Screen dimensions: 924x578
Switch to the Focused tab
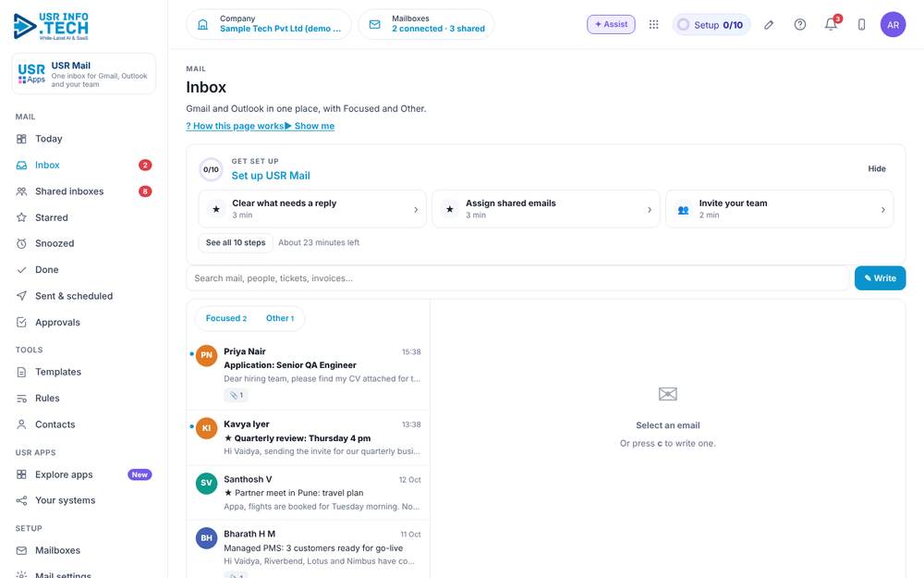[x=225, y=318]
